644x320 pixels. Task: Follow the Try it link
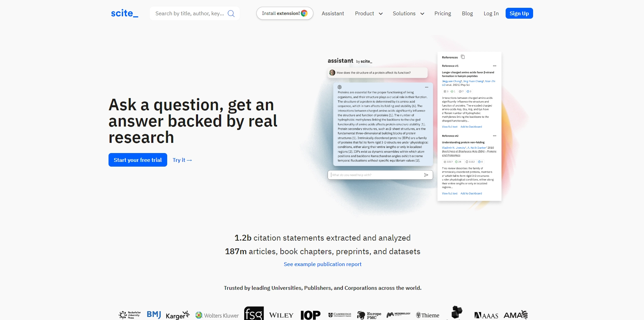tap(182, 160)
